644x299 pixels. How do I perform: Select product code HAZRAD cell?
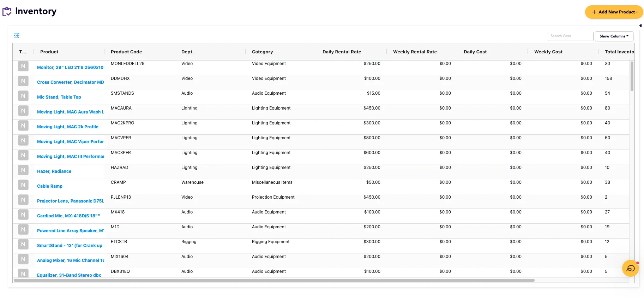[119, 168]
